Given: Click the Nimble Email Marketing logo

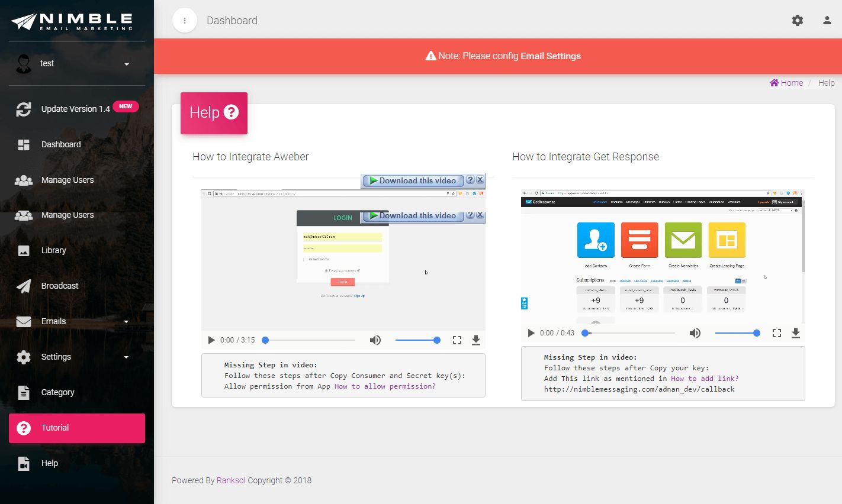Looking at the screenshot, I should [x=72, y=21].
